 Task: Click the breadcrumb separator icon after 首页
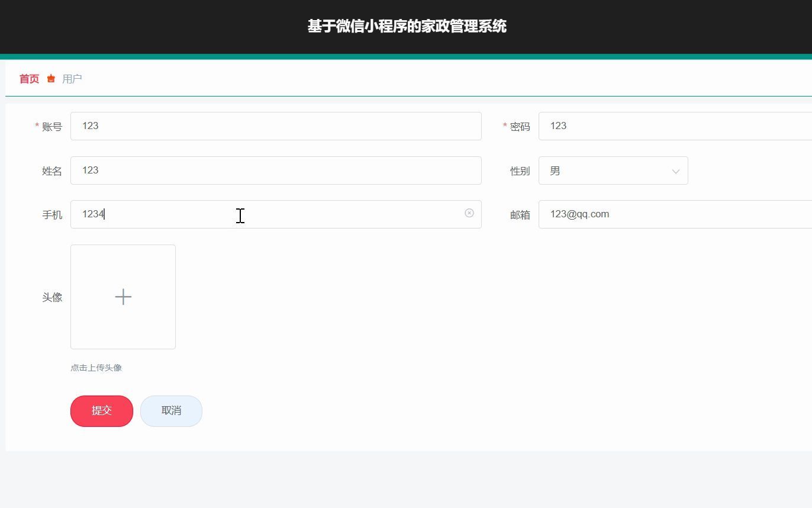point(51,79)
